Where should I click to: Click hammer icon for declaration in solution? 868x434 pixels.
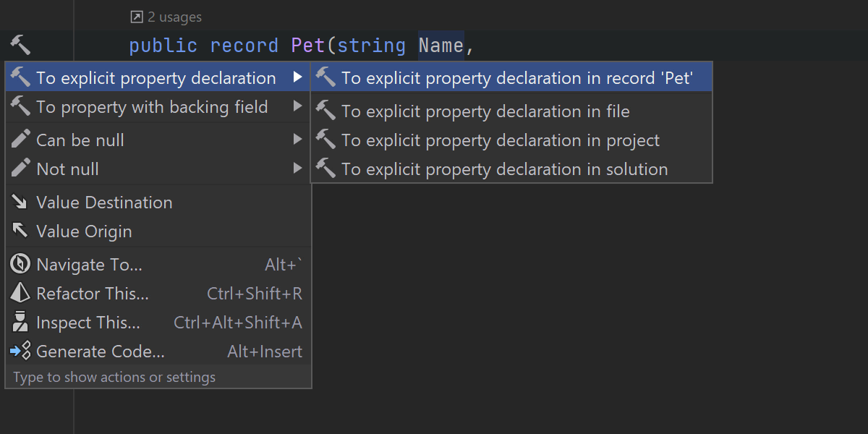point(326,169)
